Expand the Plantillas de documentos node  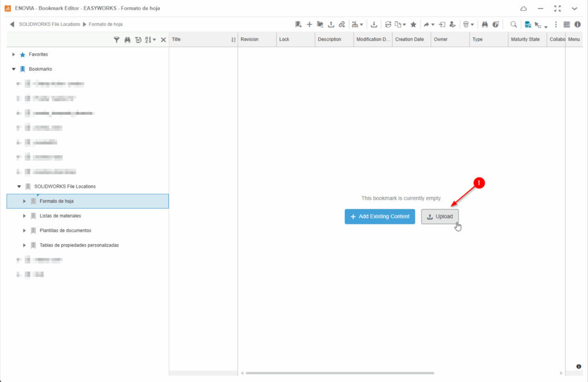click(x=24, y=230)
